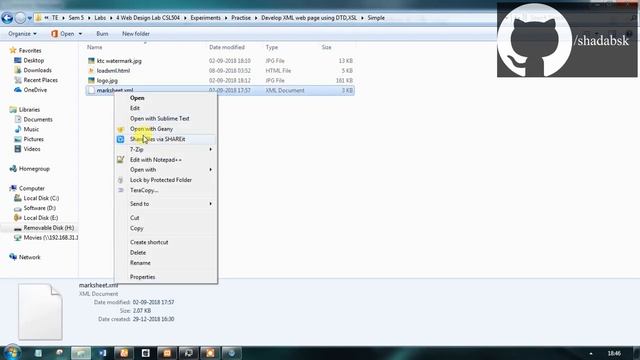The height and width of the screenshot is (360, 640).
Task: Select the ktc watermark.jpg file icon
Action: pyautogui.click(x=91, y=61)
